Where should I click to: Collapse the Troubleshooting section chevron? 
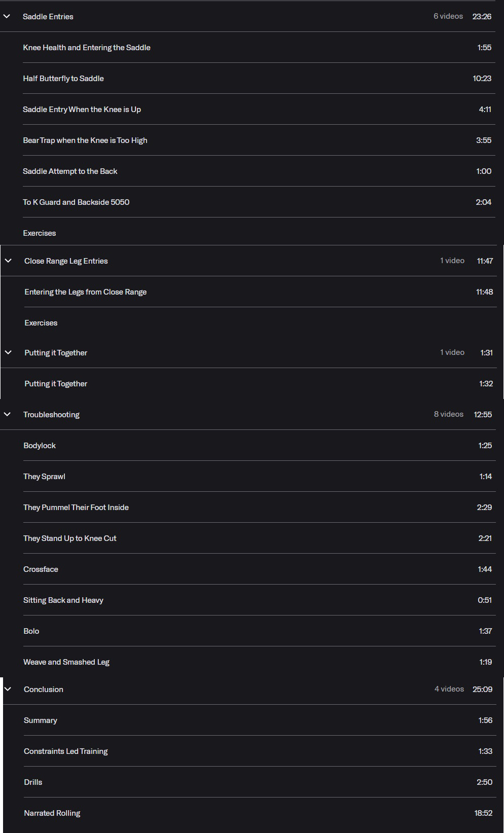pyautogui.click(x=7, y=414)
